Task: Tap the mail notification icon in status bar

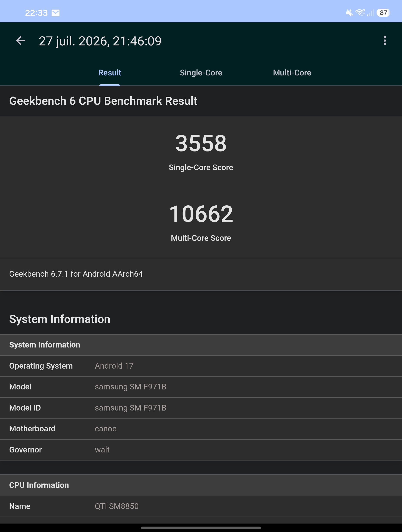Action: tap(56, 13)
